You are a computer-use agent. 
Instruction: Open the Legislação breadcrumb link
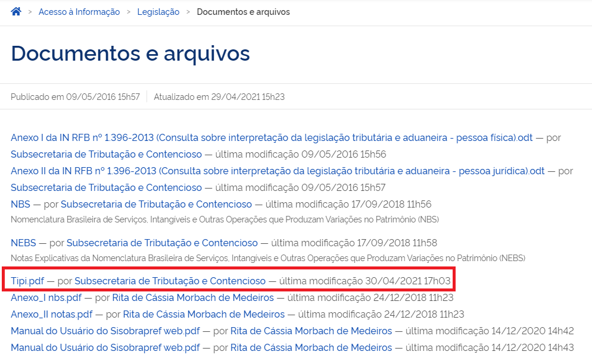(x=158, y=12)
